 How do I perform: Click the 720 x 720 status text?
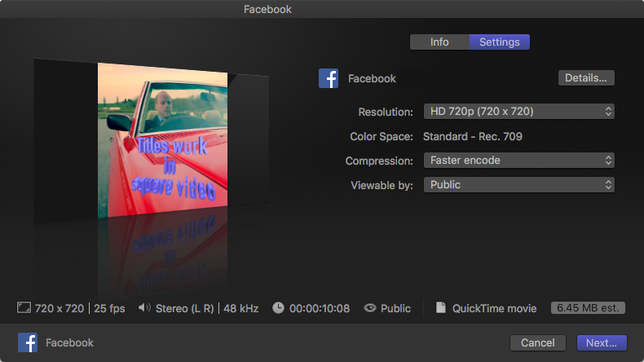pos(60,308)
